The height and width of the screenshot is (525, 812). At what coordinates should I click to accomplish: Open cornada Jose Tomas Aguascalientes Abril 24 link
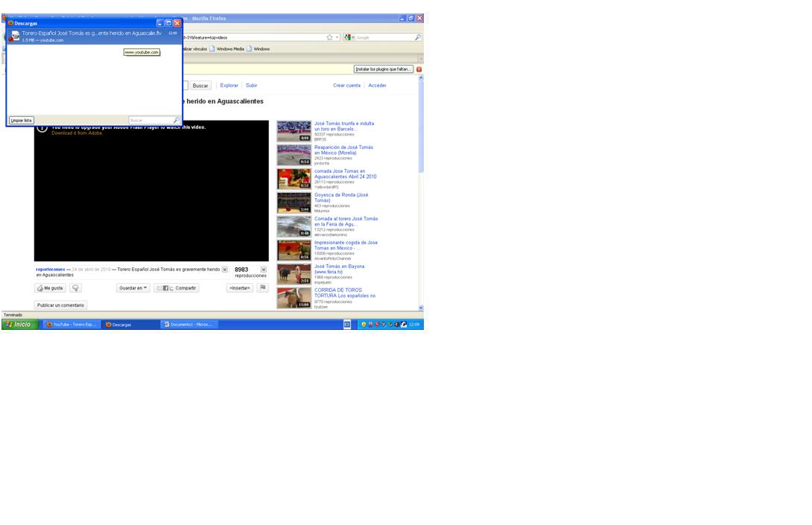click(x=346, y=174)
